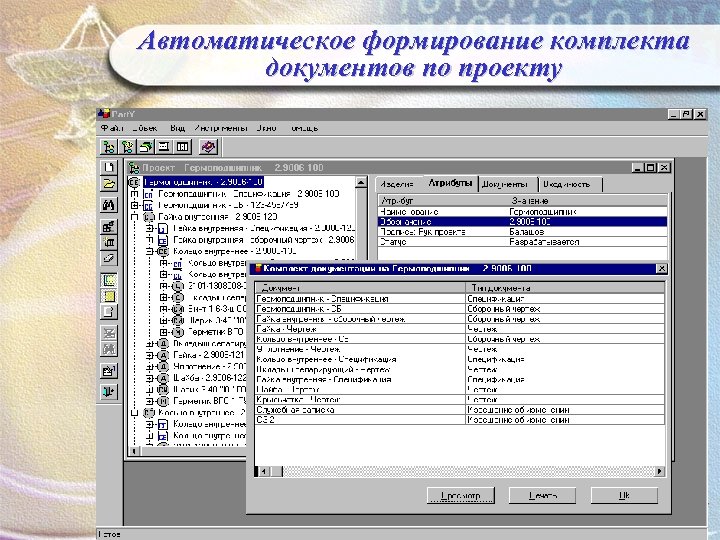Click the eraser-shaped sidebar icon
The width and height of the screenshot is (720, 540).
coord(108,258)
